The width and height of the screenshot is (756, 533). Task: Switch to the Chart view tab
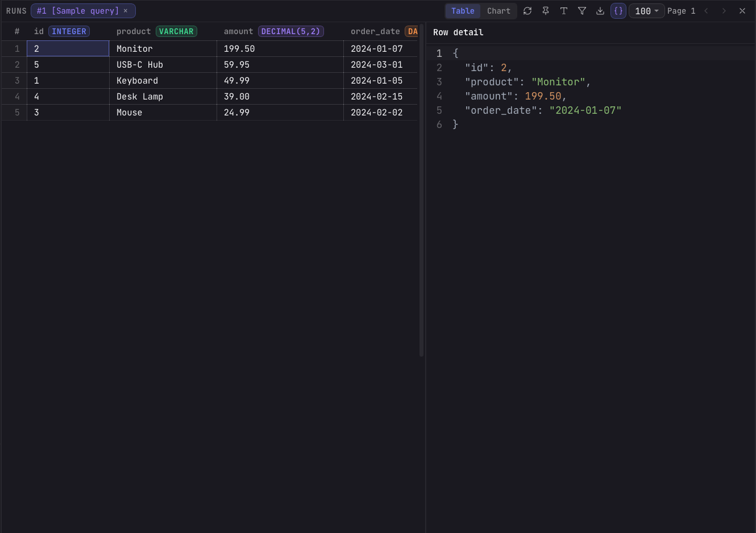point(499,11)
